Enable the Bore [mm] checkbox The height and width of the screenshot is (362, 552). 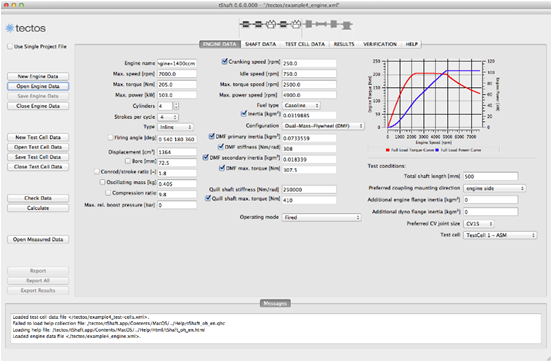coord(128,161)
